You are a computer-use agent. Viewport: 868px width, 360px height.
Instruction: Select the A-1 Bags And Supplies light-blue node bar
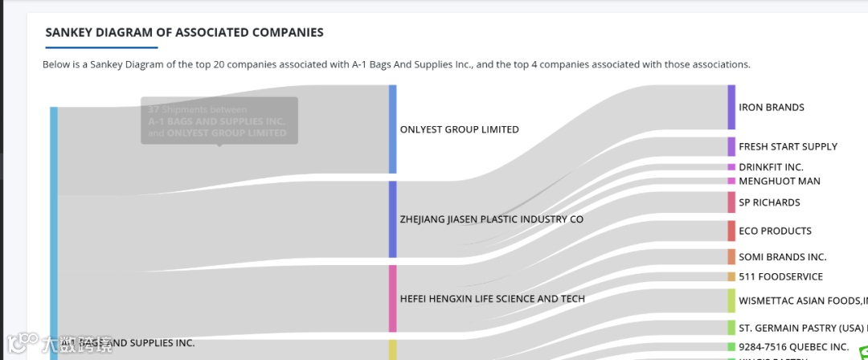tap(54, 225)
